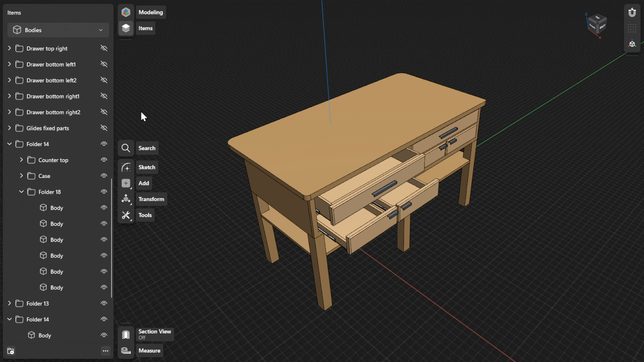This screenshot has width=644, height=362.
Task: Select the Sketch tool icon
Action: (126, 167)
